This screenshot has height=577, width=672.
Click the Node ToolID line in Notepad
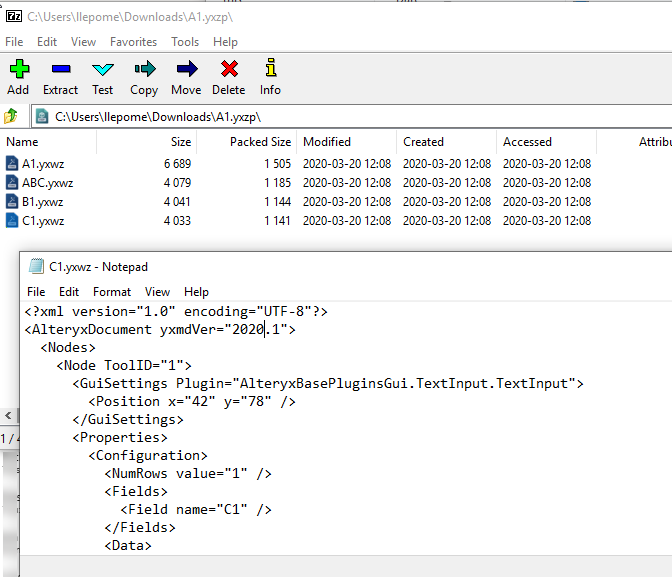124,365
